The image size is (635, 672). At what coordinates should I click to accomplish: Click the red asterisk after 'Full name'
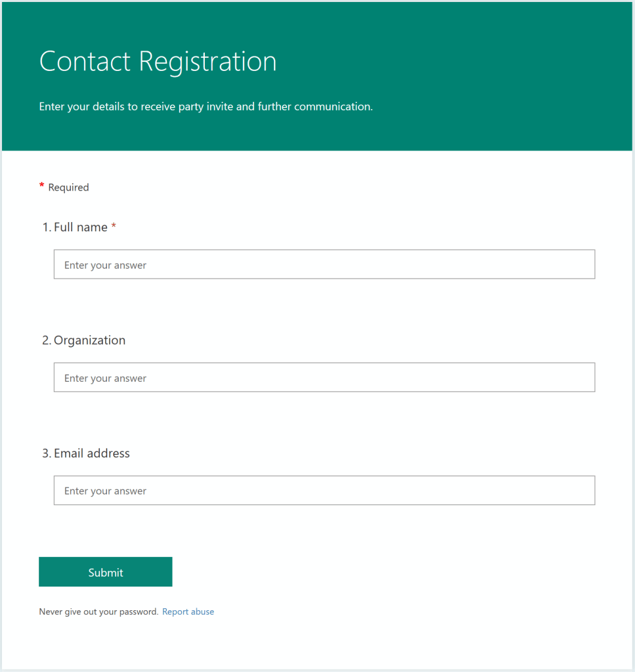pyautogui.click(x=114, y=226)
